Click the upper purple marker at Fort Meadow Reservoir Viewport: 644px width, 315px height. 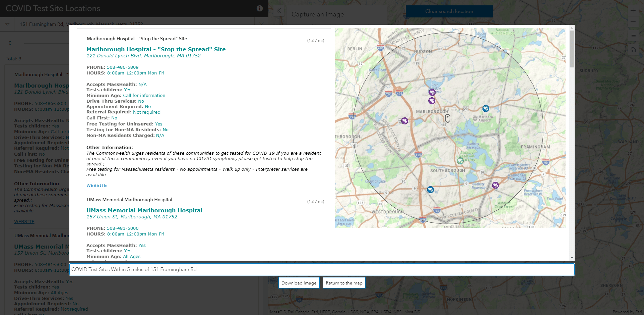tap(432, 92)
